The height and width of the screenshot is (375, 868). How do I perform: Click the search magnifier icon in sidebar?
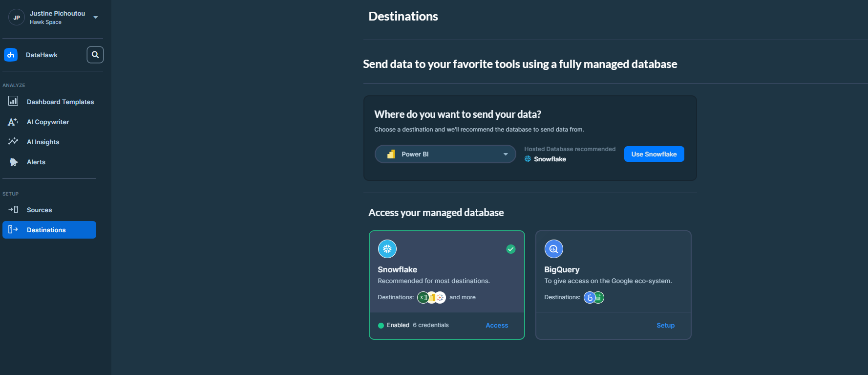pos(95,55)
